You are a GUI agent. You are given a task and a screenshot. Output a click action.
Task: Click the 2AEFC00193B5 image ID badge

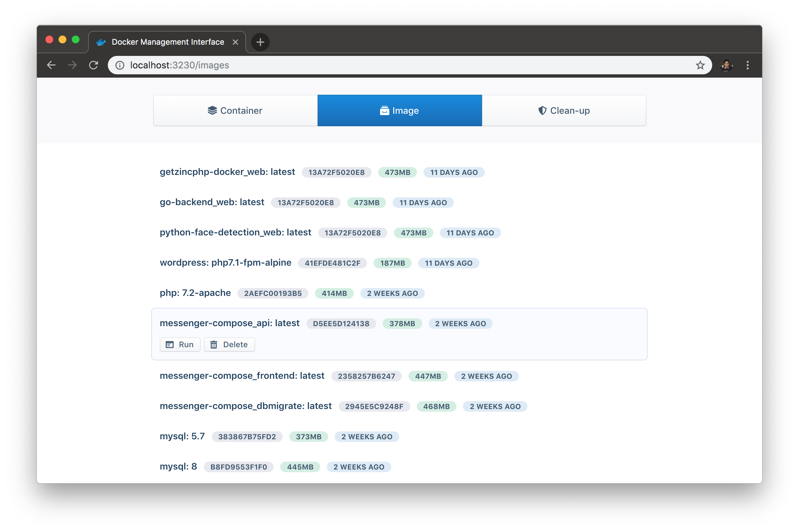click(x=273, y=294)
